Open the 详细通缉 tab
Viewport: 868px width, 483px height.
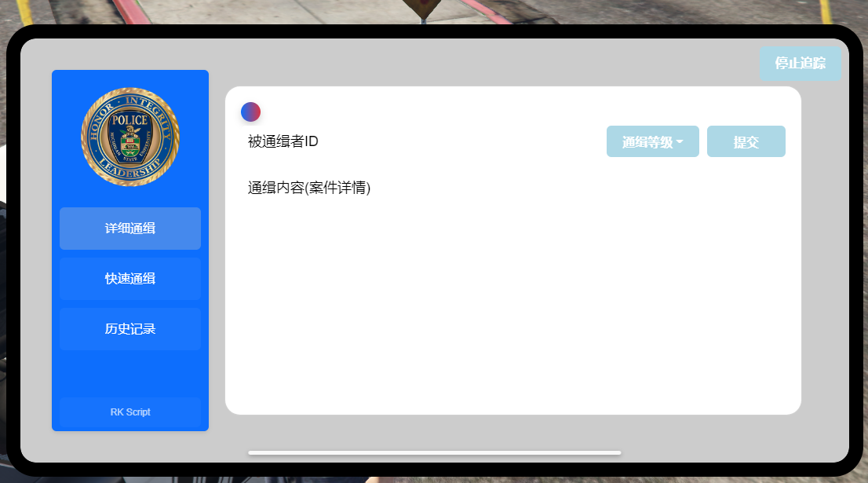tap(130, 229)
